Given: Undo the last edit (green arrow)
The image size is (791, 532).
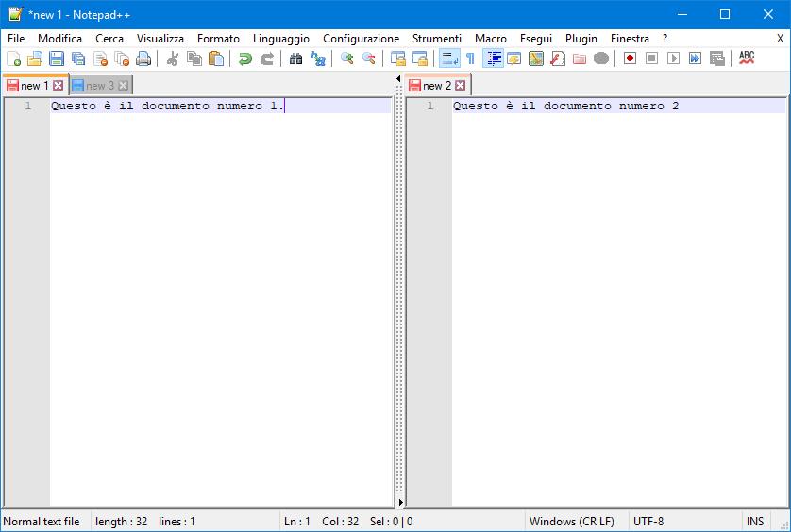Looking at the screenshot, I should point(245,58).
